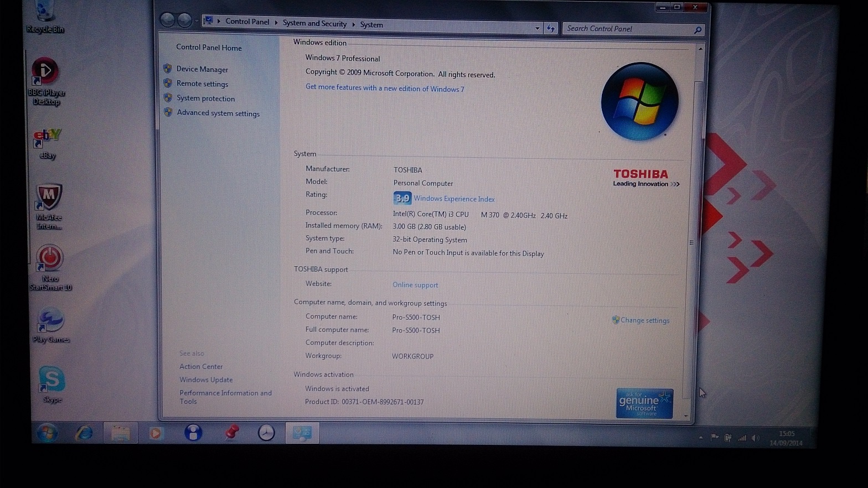Click scrollbar up arrow in System window
Viewport: 868px width, 488px height.
click(x=700, y=49)
